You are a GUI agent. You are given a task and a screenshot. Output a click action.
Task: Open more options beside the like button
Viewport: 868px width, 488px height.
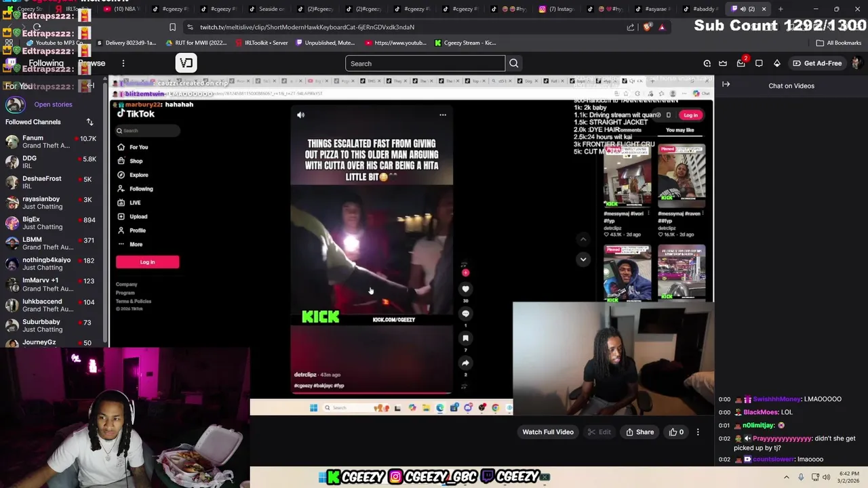click(698, 432)
